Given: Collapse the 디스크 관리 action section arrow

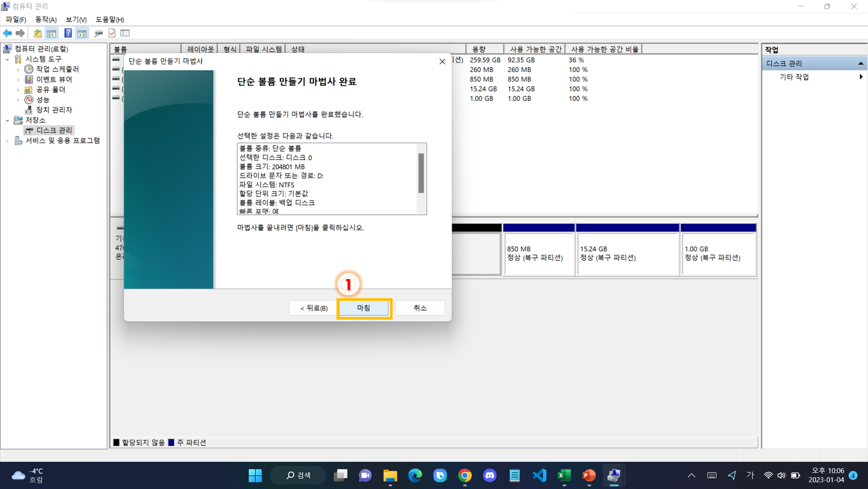Looking at the screenshot, I should tap(861, 63).
